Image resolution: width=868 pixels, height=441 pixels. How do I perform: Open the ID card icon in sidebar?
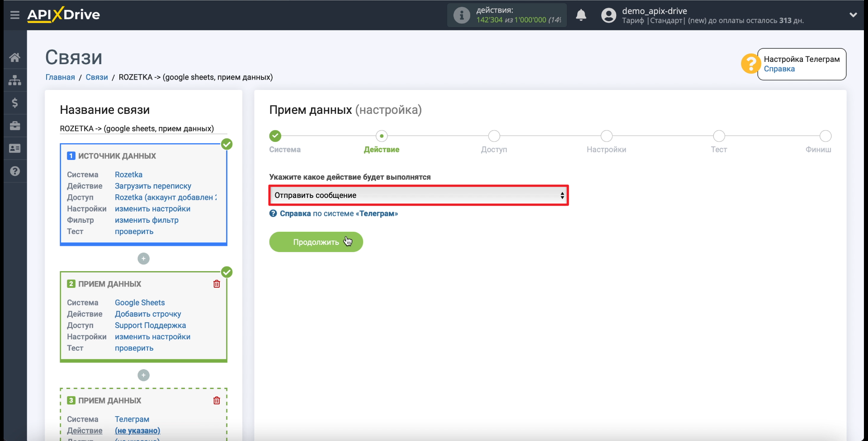15,148
